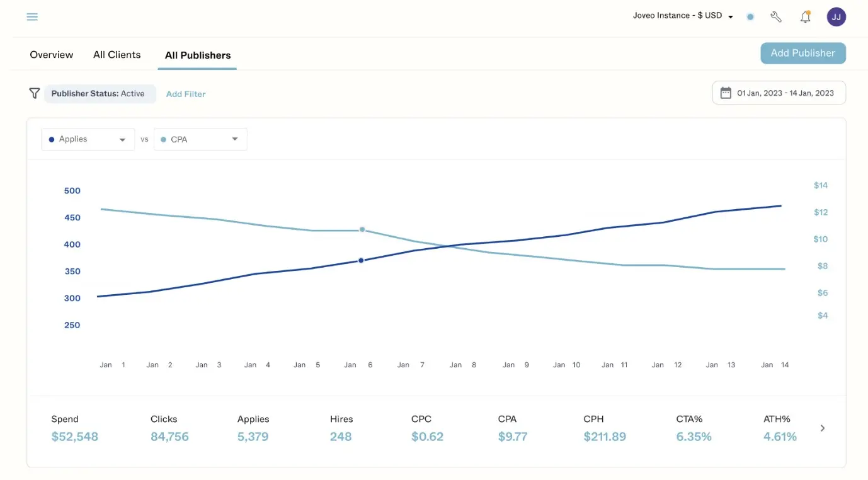Open the calendar date picker icon
Viewport: 868px width, 480px height.
pyautogui.click(x=726, y=92)
